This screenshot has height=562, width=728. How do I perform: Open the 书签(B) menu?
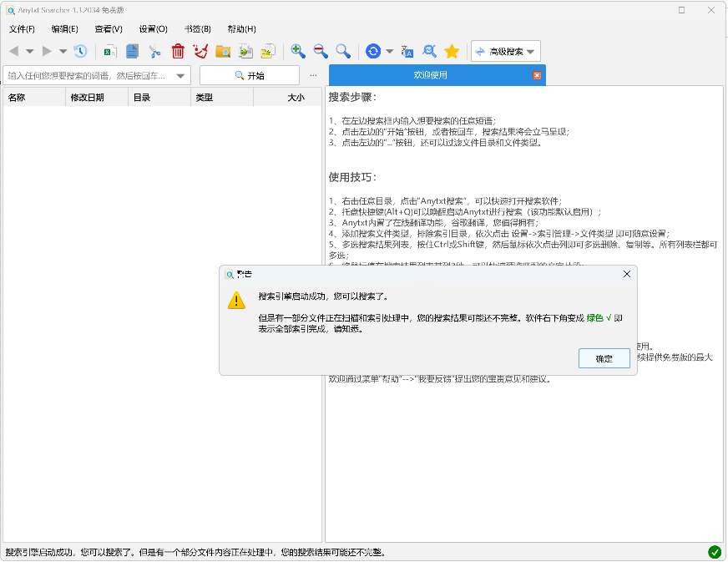(x=197, y=28)
